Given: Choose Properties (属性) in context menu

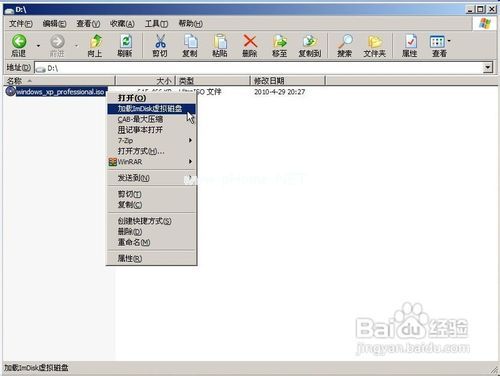Looking at the screenshot, I should [152, 258].
